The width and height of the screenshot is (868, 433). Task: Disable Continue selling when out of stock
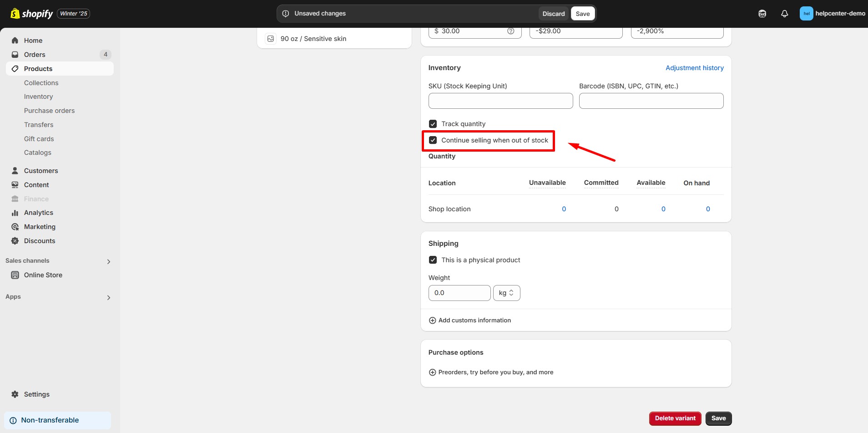[x=433, y=140]
